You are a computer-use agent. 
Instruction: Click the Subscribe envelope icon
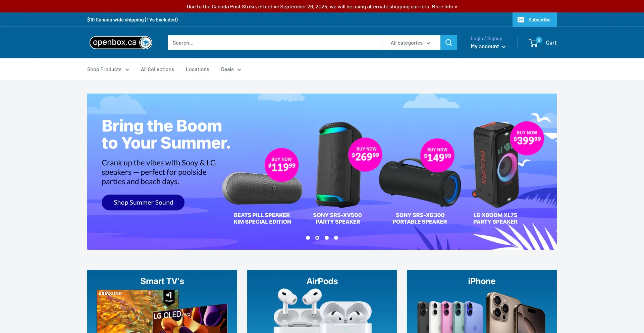tap(521, 20)
